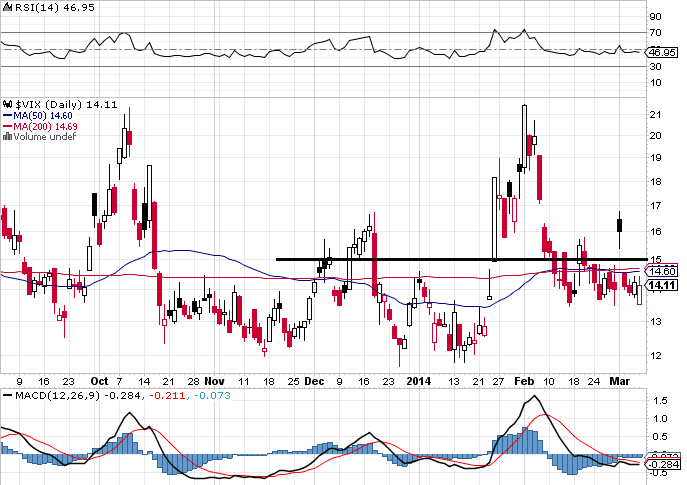Click the Nov month label on date axis
Viewport: 687px width, 485px height.
pos(215,381)
